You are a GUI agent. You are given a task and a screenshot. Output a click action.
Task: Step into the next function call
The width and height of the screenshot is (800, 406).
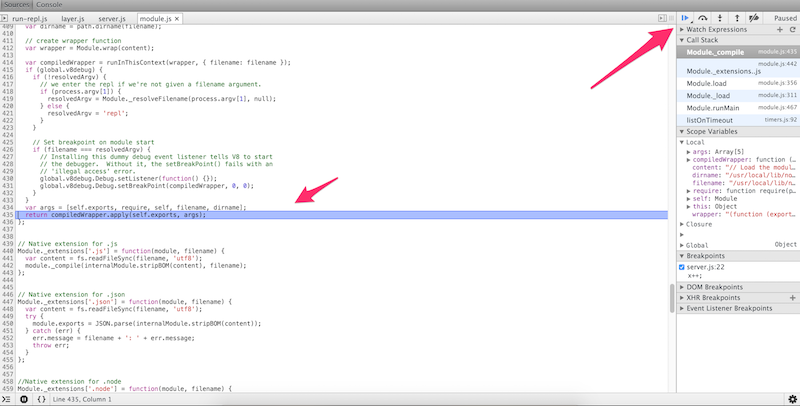tap(720, 18)
